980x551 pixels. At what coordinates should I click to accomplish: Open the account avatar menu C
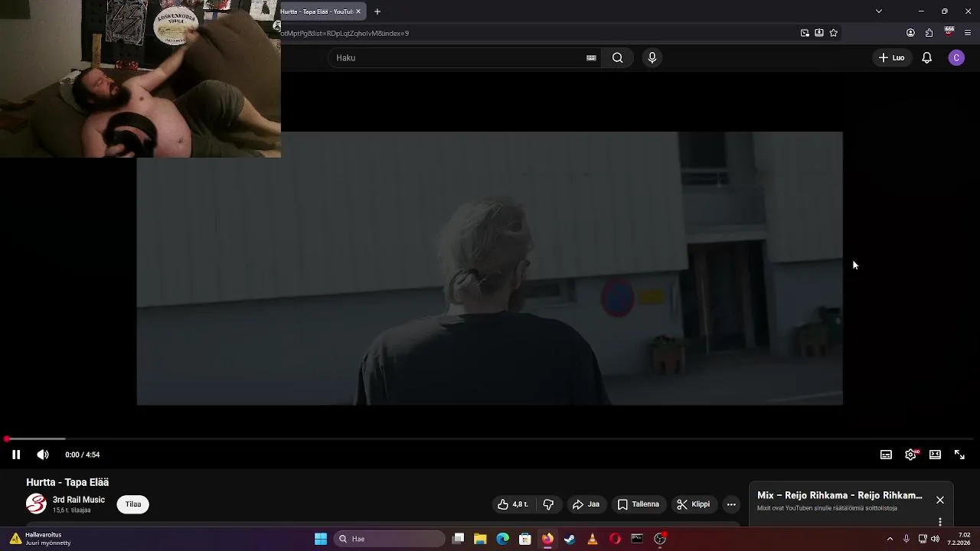[956, 57]
